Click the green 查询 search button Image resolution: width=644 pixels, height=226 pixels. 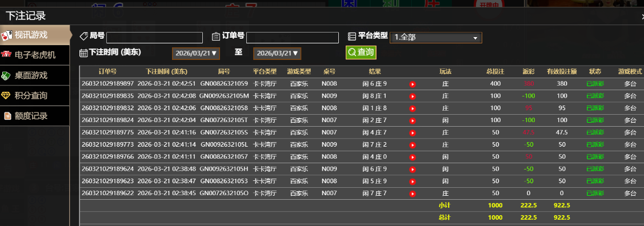click(361, 52)
